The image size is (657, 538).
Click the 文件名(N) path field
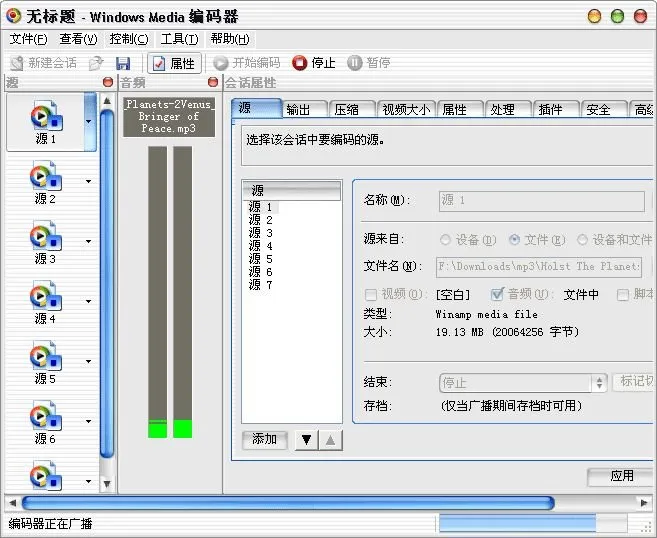click(539, 267)
